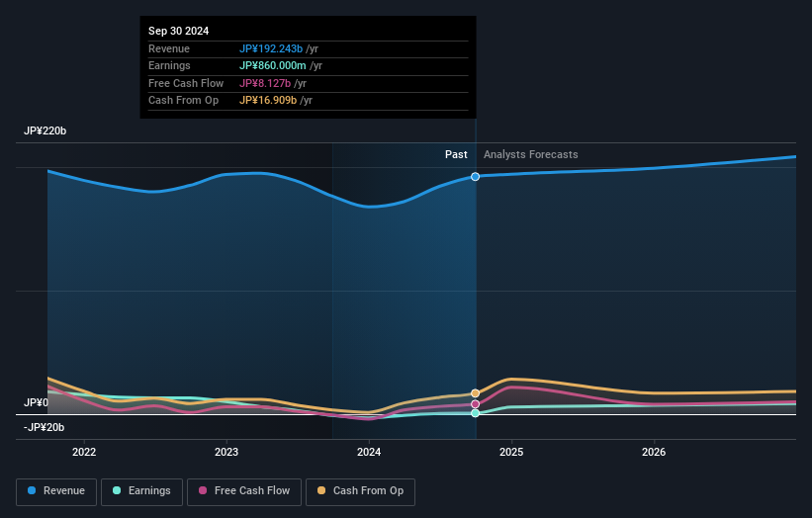Click the blue Revenue legend dot

[x=32, y=490]
